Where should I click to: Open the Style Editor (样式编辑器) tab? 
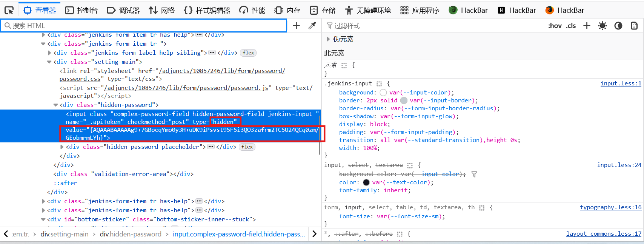coord(207,10)
